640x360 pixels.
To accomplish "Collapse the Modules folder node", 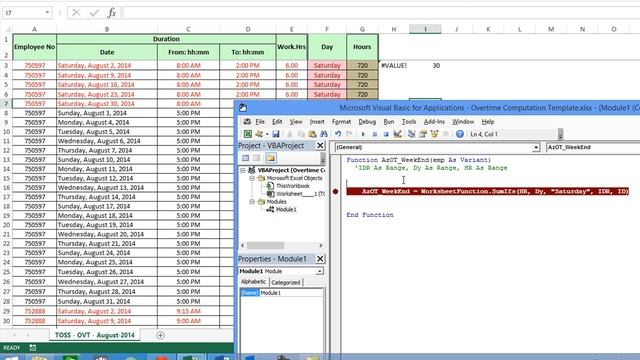I will (252, 202).
